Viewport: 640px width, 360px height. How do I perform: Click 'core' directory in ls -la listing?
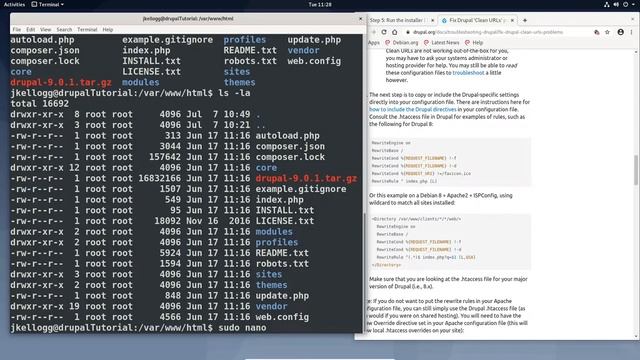point(266,168)
